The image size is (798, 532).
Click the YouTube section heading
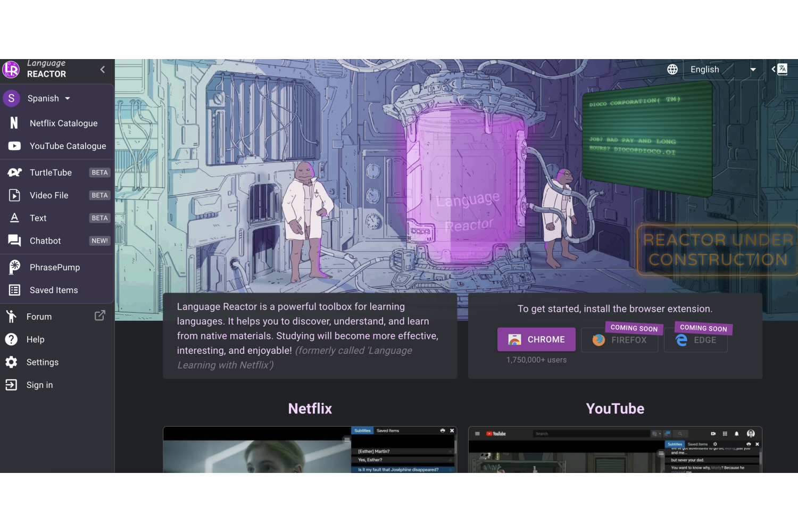pyautogui.click(x=615, y=409)
